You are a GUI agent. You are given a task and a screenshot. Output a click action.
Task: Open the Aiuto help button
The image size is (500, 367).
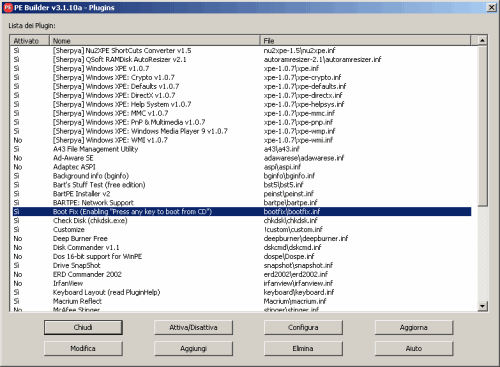pos(414,348)
